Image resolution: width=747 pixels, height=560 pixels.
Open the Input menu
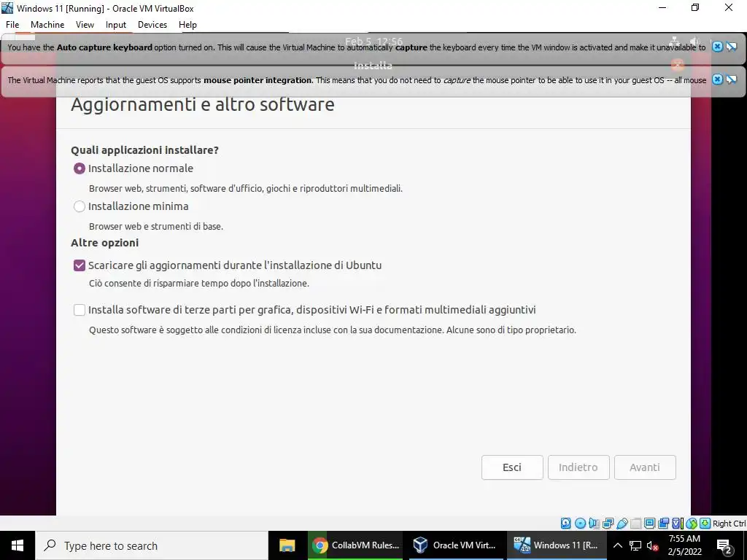(116, 25)
